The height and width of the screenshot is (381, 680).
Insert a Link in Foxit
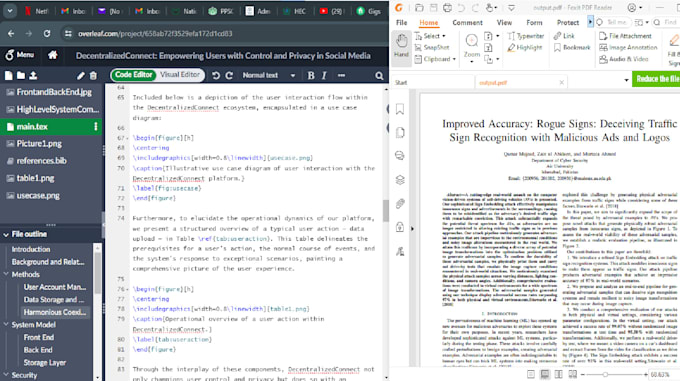564,36
